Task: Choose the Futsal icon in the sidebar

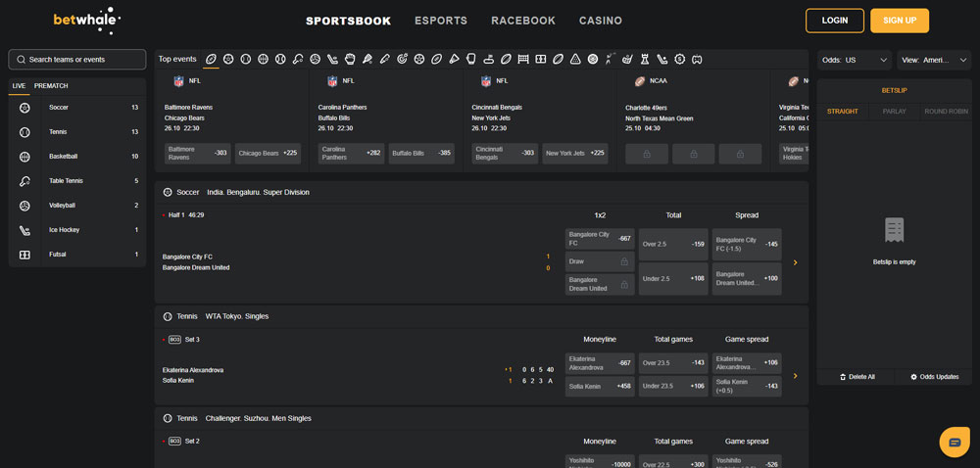Action: click(x=24, y=255)
